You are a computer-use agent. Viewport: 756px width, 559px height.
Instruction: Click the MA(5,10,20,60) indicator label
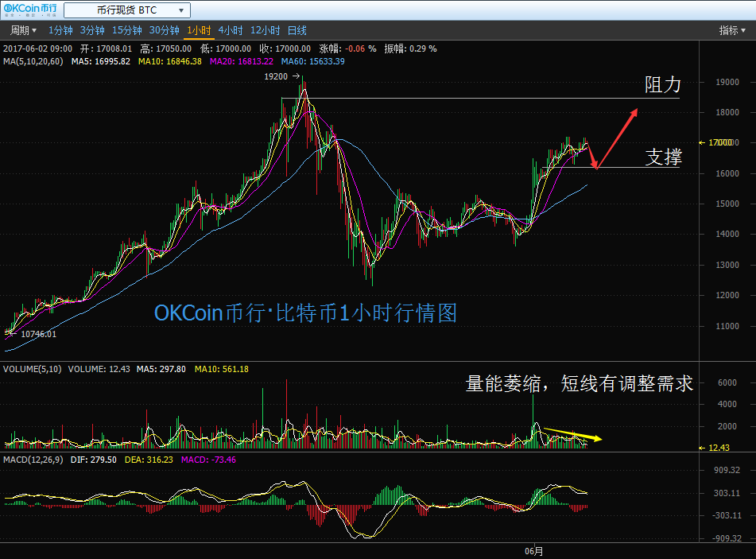click(x=34, y=61)
